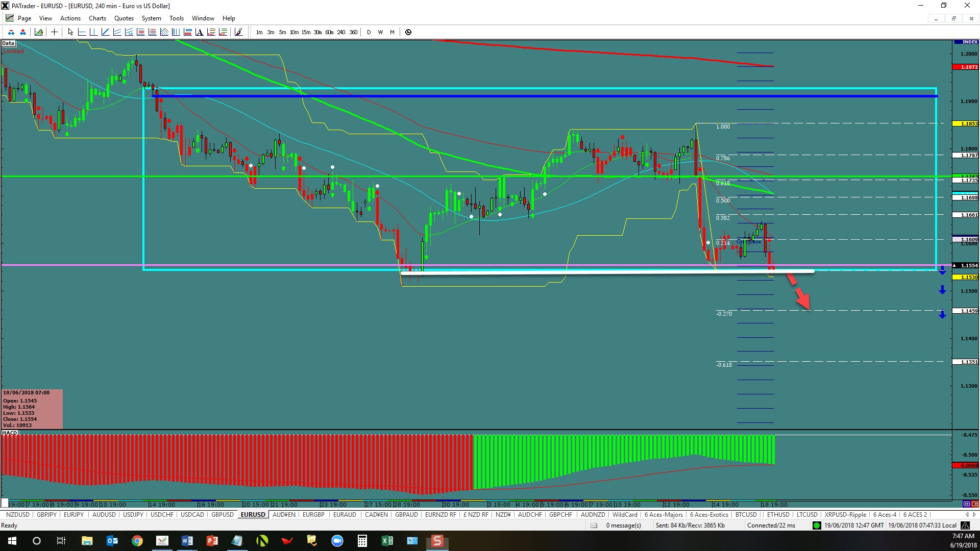Switch to the EURGBP page tab
This screenshot has width=980, height=551.
pos(313,515)
